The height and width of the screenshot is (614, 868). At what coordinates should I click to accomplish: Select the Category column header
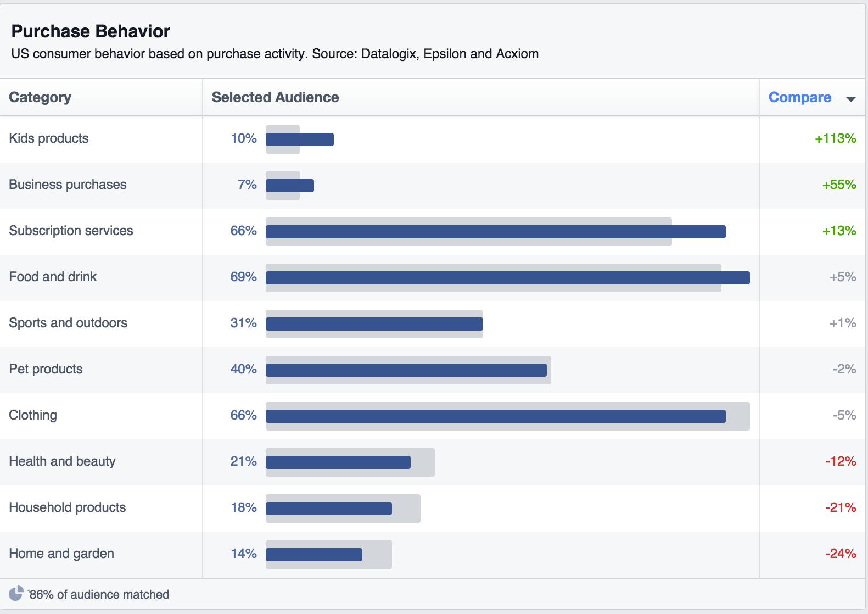click(x=39, y=97)
